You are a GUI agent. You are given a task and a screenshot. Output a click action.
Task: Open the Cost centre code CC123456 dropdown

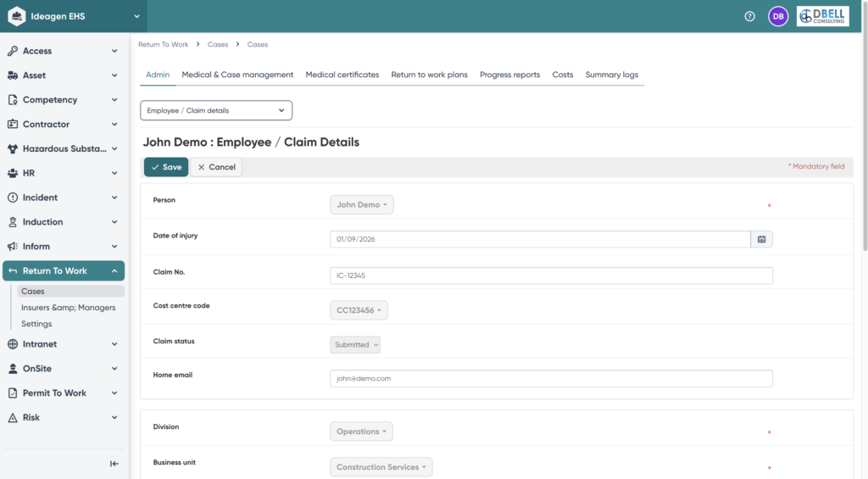[x=359, y=310]
